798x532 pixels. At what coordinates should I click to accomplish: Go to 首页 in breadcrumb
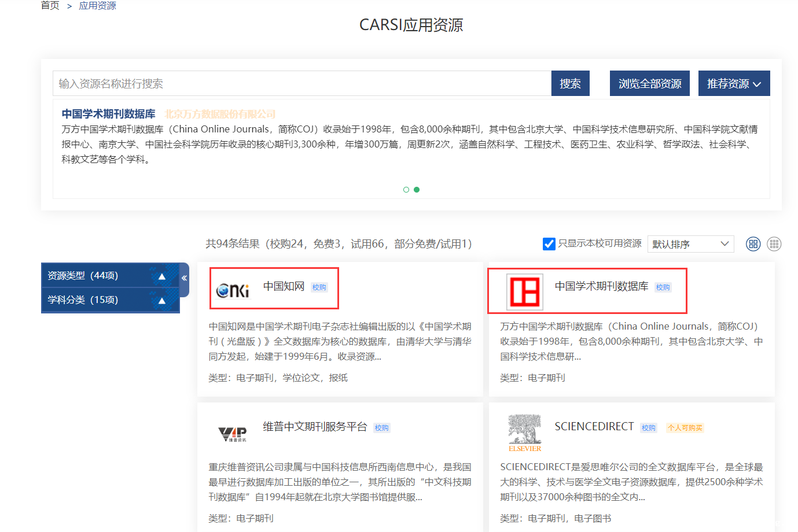coord(50,6)
